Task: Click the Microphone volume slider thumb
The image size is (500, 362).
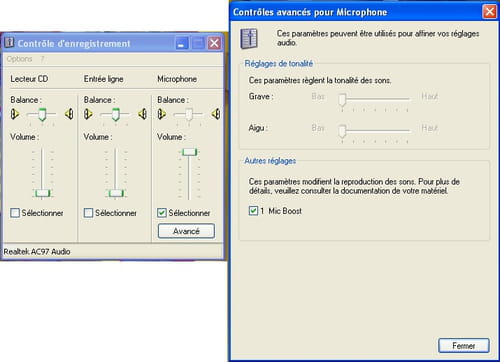Action: [x=189, y=152]
